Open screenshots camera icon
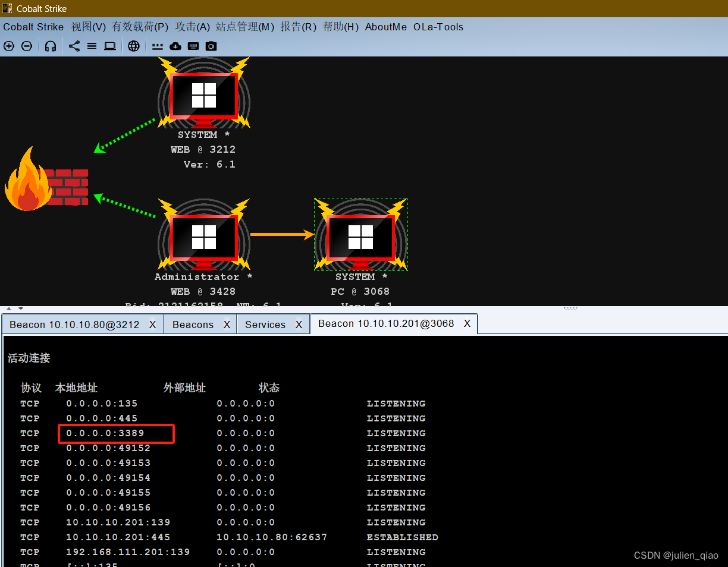Viewport: 728px width, 567px height. [211, 46]
